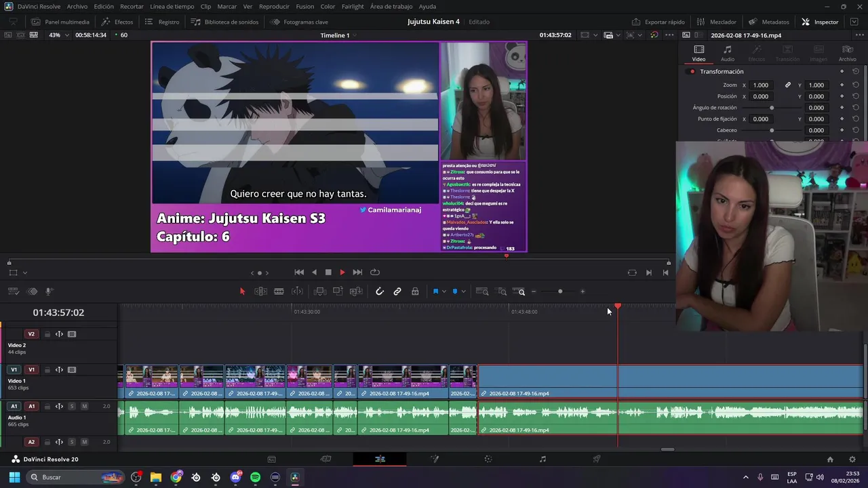The image size is (868, 488).
Task: Toggle Linked Selection chain icon
Action: tap(397, 291)
